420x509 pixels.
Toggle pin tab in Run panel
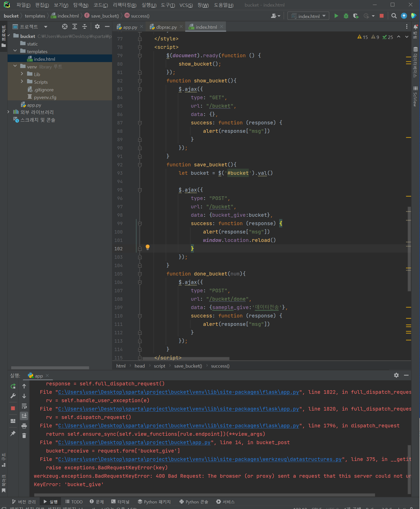coord(13,433)
